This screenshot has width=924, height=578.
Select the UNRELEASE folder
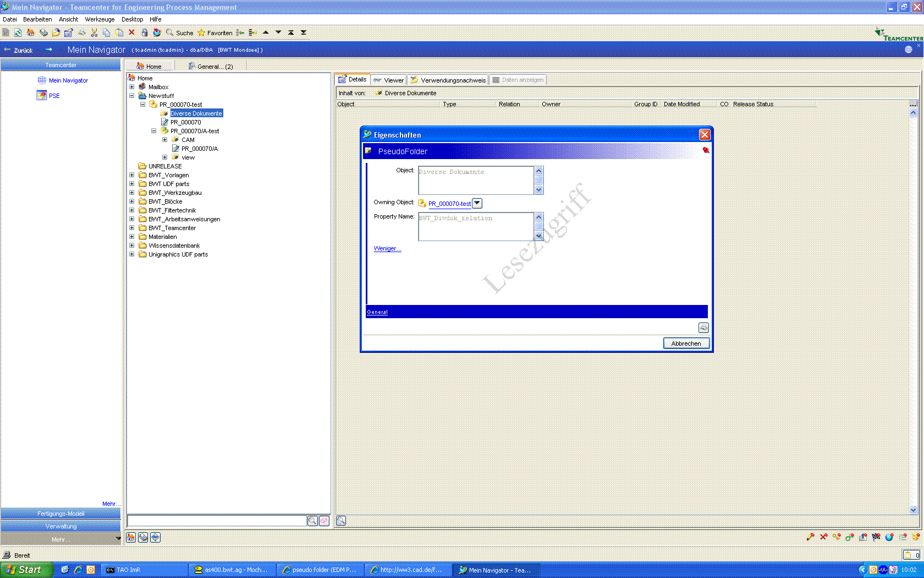click(165, 166)
